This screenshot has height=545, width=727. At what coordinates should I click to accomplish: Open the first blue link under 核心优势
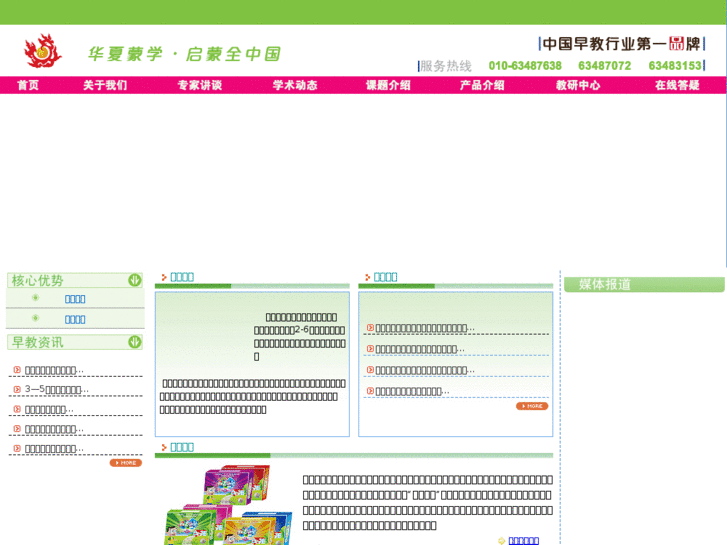[75, 299]
